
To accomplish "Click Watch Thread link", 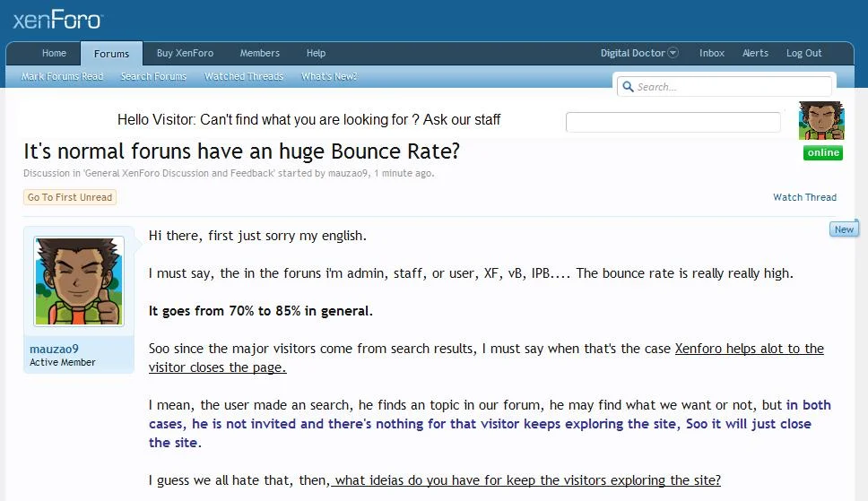I will click(x=805, y=197).
